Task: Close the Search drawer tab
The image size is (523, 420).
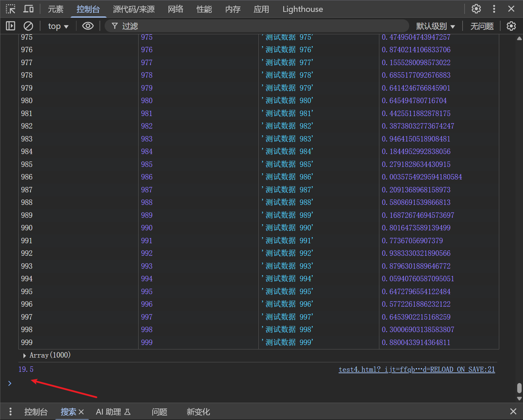Action: tap(81, 412)
